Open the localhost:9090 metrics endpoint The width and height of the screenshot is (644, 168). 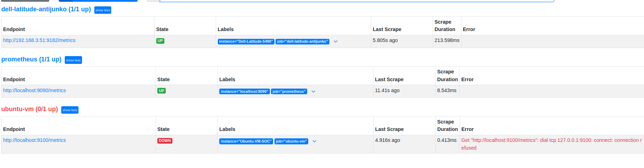click(34, 91)
